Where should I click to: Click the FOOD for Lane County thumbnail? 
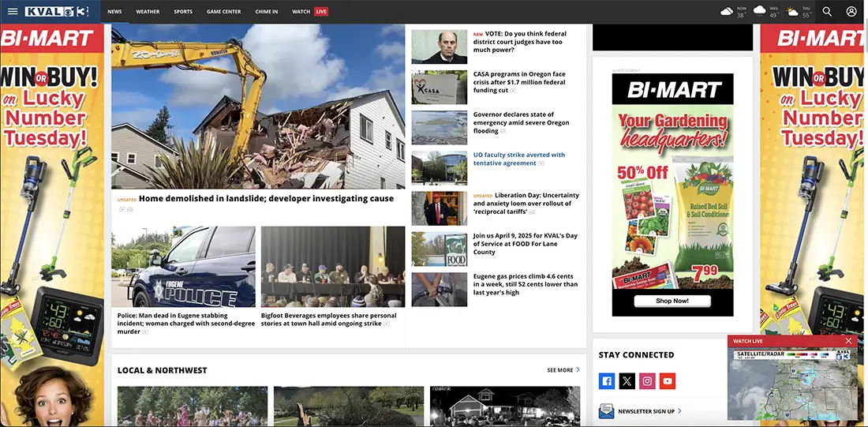(x=439, y=249)
